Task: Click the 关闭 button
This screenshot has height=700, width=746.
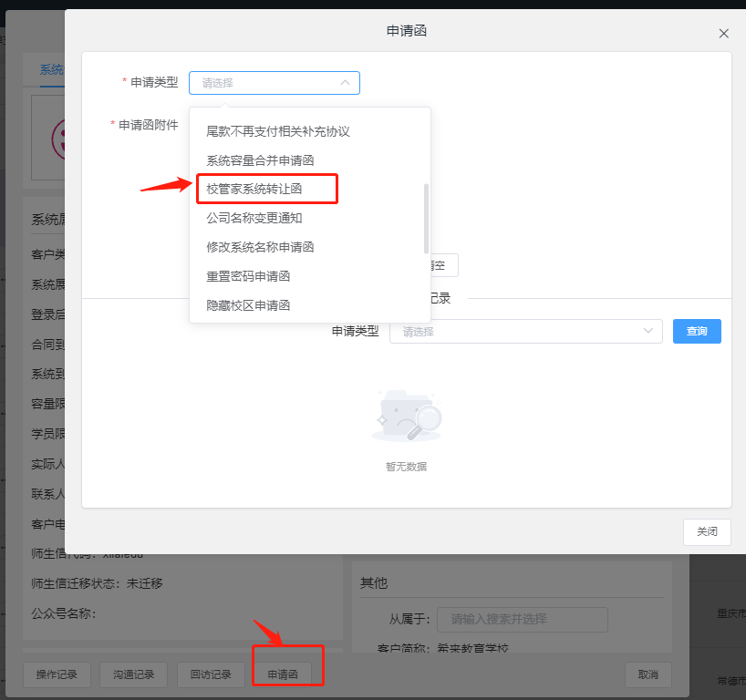Action: pos(707,531)
